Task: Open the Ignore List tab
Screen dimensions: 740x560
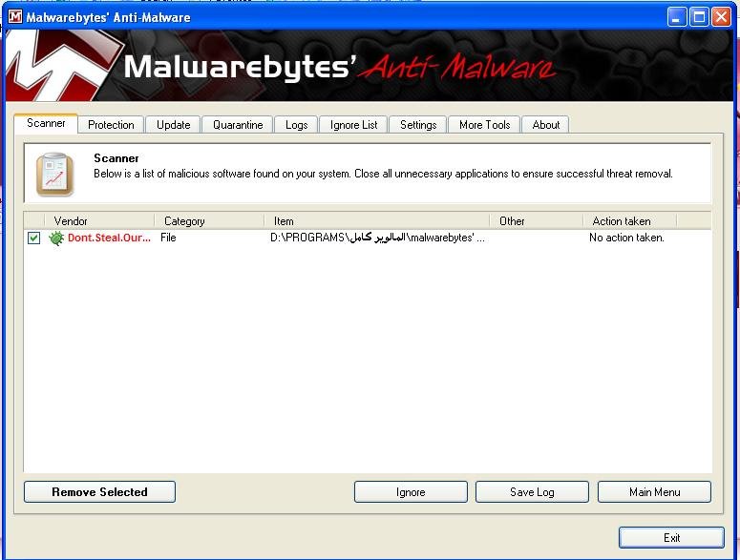Action: click(353, 125)
